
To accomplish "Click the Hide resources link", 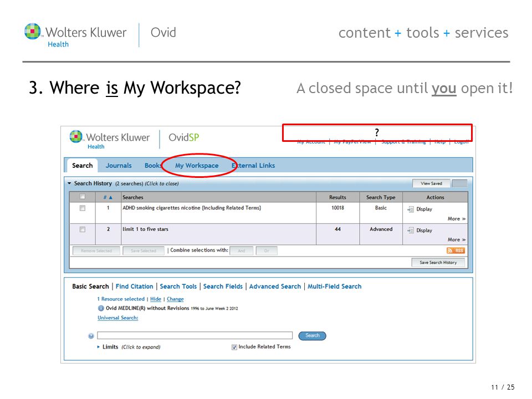I will [156, 299].
